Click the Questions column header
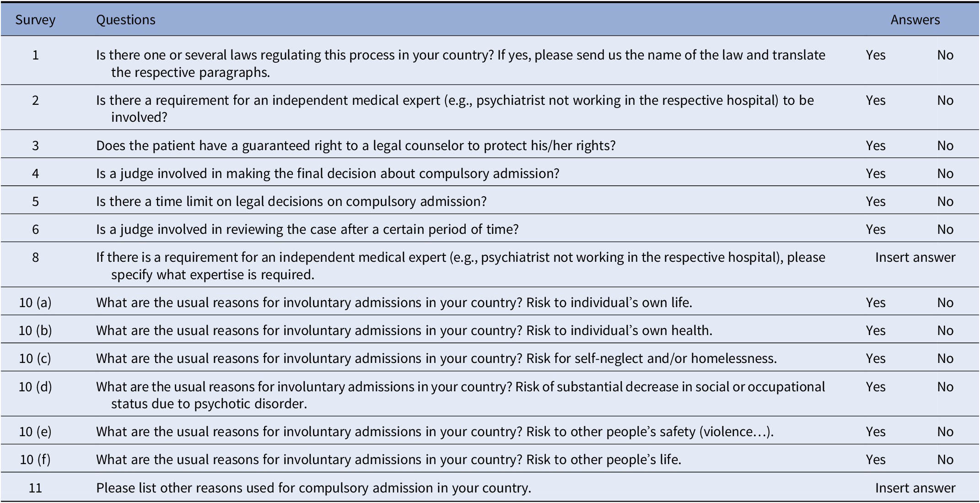 (x=126, y=20)
